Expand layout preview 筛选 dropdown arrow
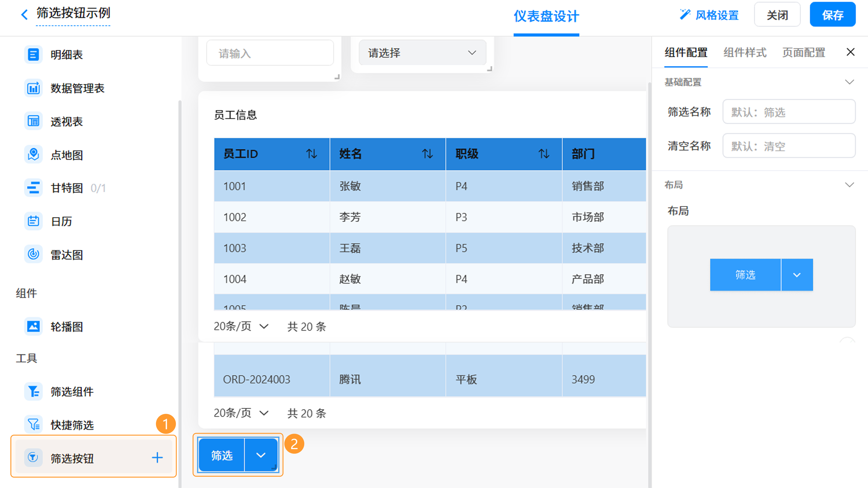868x488 pixels. [x=797, y=275]
